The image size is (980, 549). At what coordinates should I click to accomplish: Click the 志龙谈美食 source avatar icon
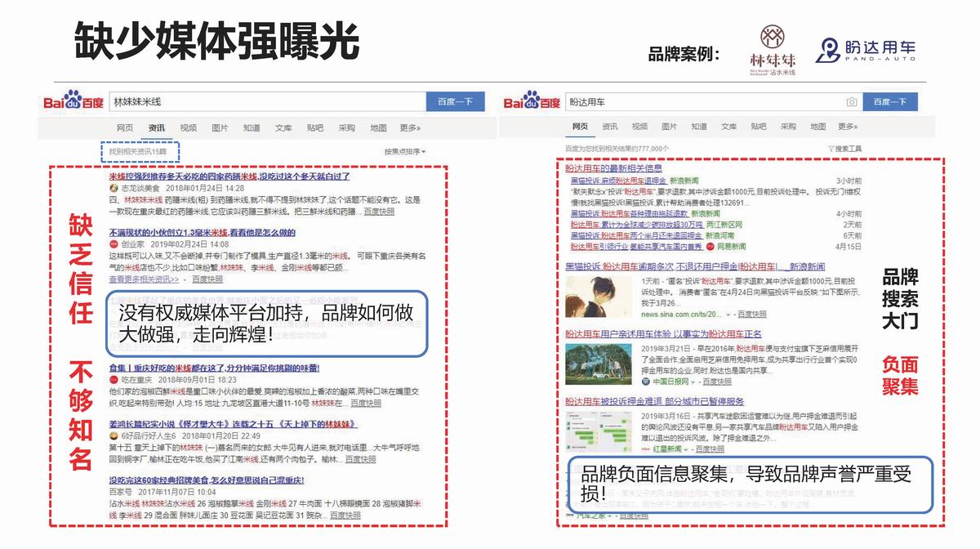click(x=114, y=187)
